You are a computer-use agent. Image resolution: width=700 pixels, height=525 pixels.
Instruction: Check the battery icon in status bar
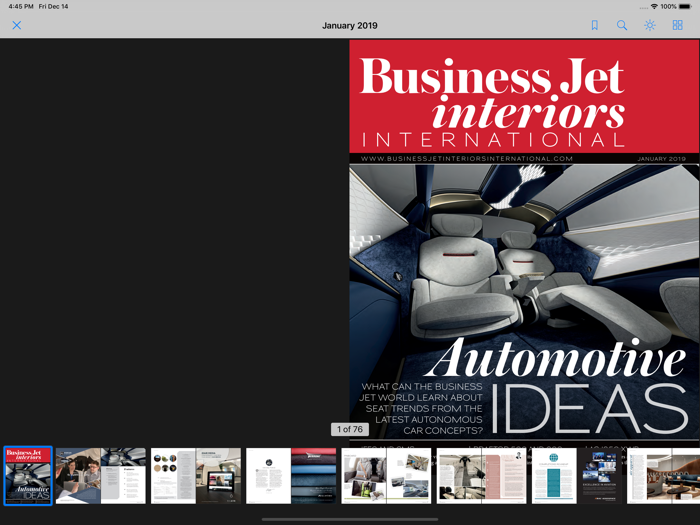point(685,7)
